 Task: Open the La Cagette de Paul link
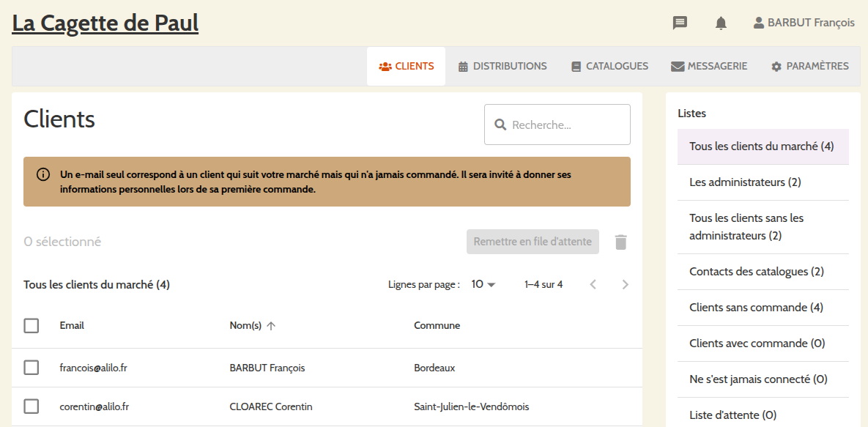(x=104, y=23)
